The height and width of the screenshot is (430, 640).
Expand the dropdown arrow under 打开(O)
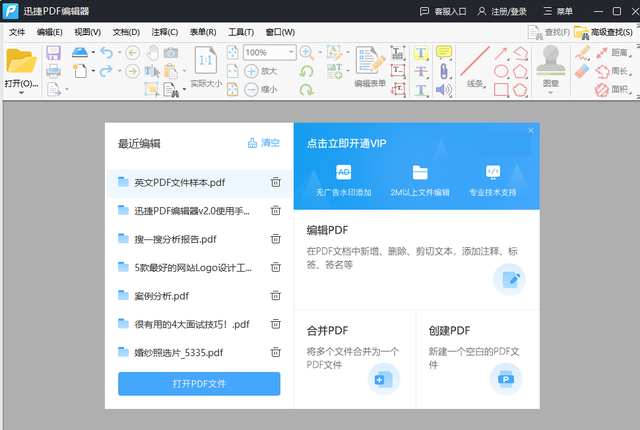pos(21,93)
